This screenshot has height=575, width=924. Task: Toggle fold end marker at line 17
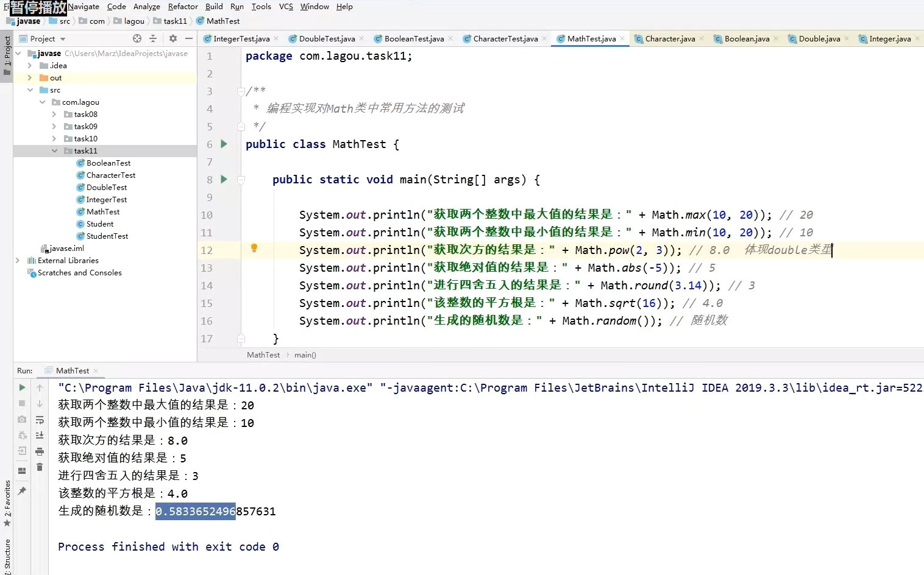point(241,338)
